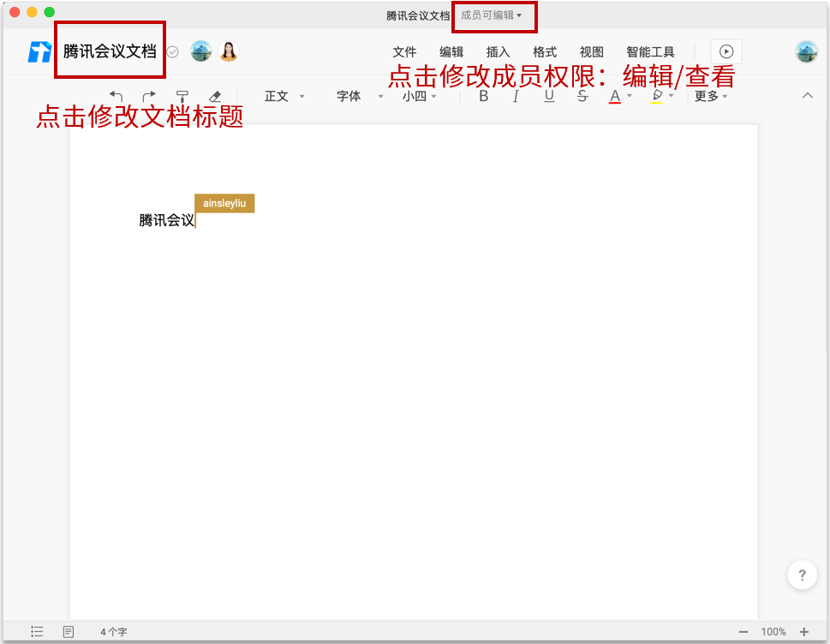The image size is (830, 644).
Task: Open the user profile avatar at top right
Action: coord(807,52)
